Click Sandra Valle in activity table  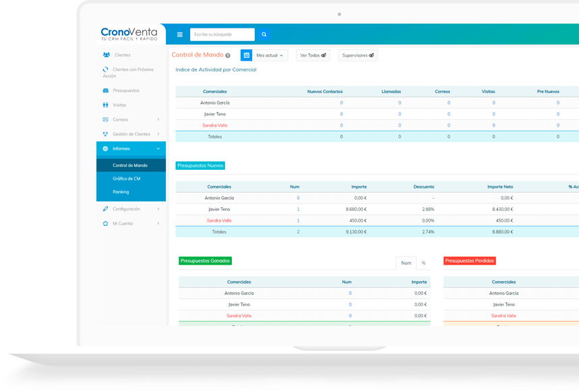tap(214, 125)
